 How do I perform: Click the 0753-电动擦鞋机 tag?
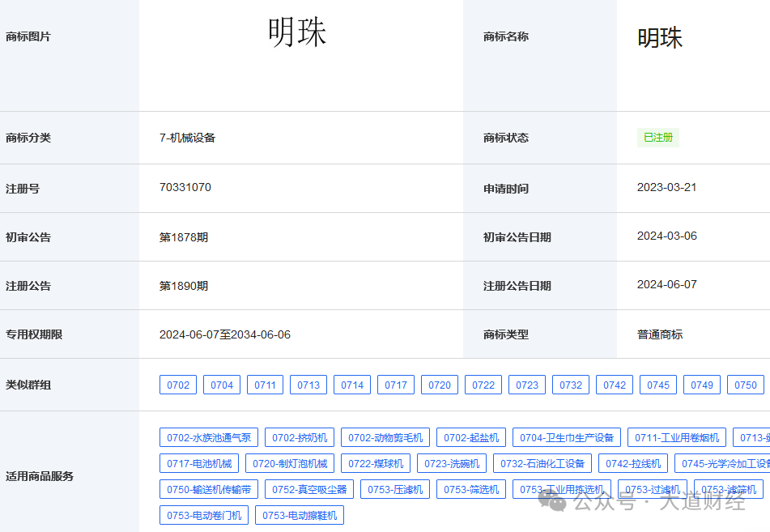point(299,515)
